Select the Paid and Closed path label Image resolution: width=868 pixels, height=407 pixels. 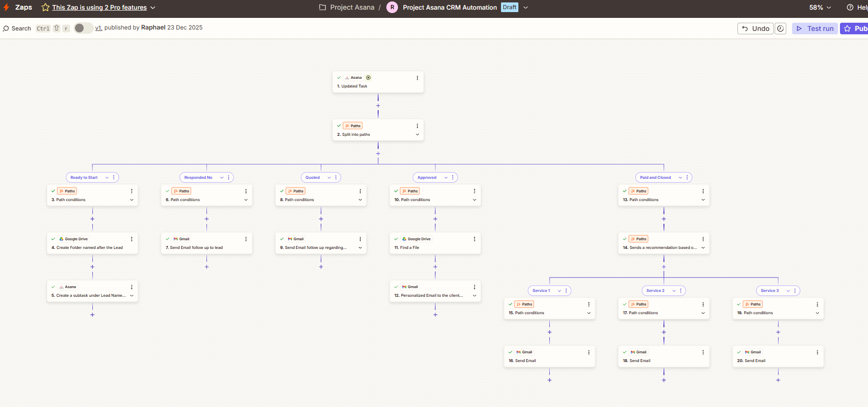tap(656, 177)
